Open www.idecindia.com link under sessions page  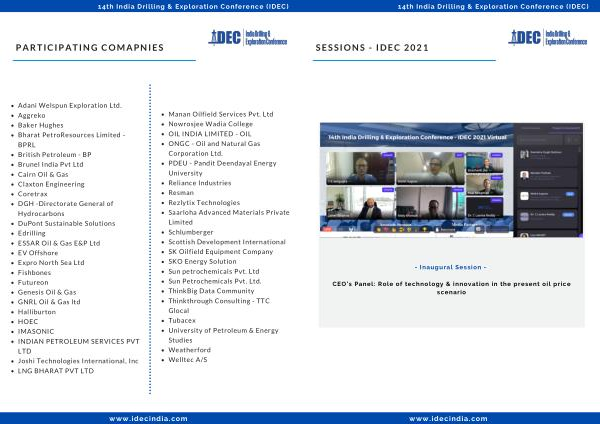click(448, 419)
